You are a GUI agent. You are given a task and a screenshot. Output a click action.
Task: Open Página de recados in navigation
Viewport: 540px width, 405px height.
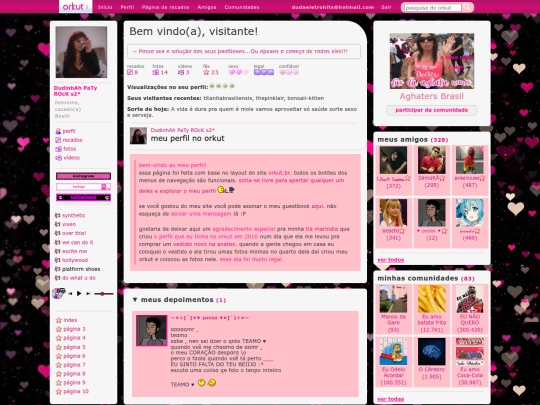coord(166,7)
